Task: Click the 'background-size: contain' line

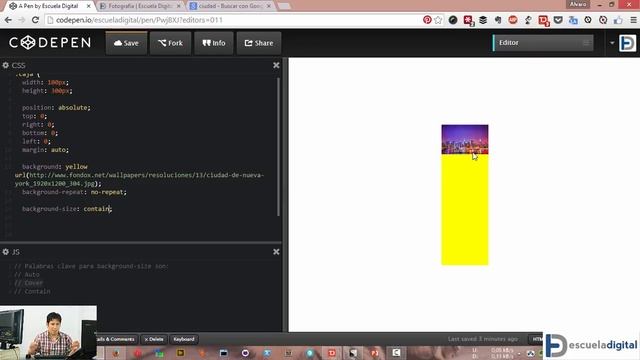Action: point(67,209)
